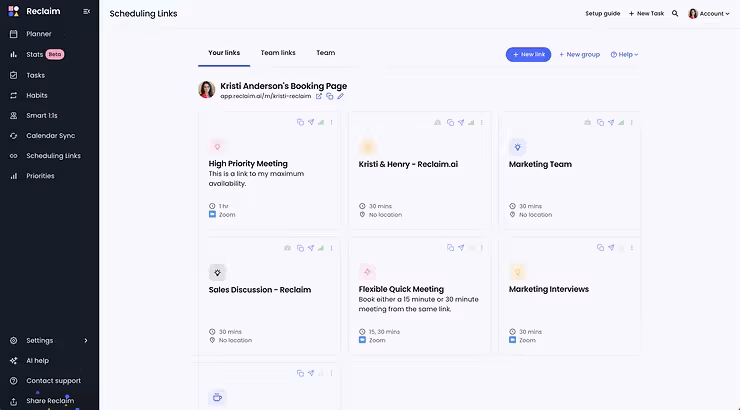Screen dimensions: 740x410
Task: Collapse the Reclaim sidebar
Action: [x=86, y=11]
